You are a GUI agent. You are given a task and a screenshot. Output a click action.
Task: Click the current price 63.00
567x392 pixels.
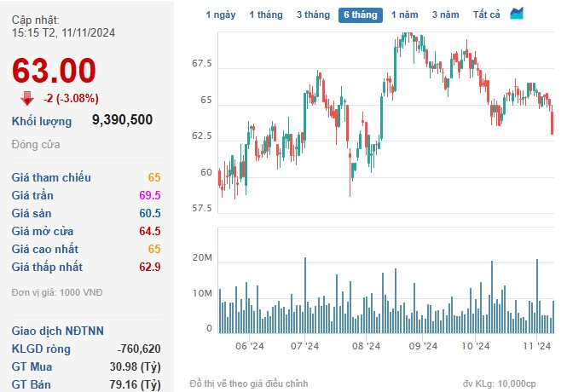[55, 70]
